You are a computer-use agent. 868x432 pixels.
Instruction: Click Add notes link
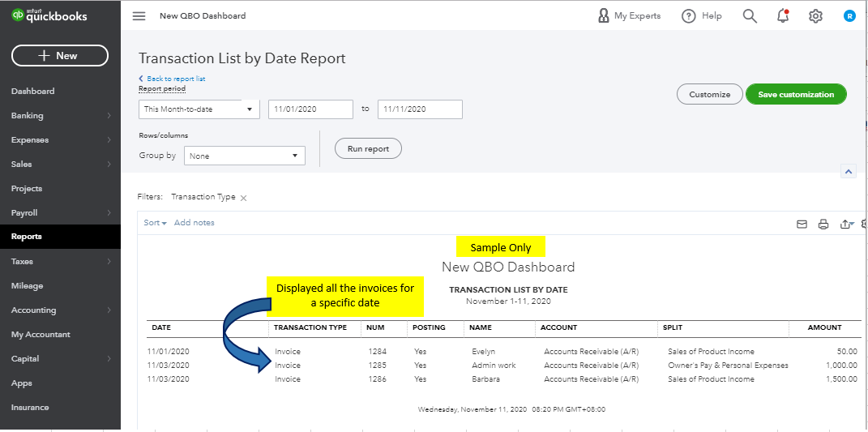(x=195, y=223)
